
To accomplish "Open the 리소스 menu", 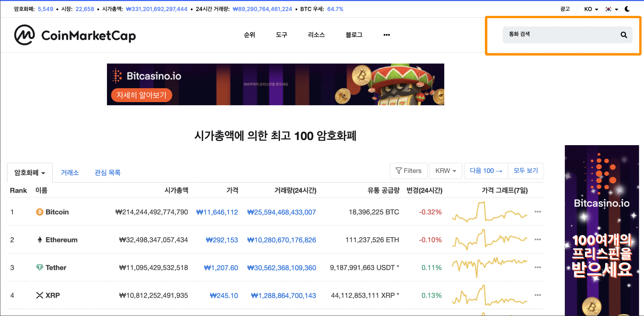I will point(316,35).
